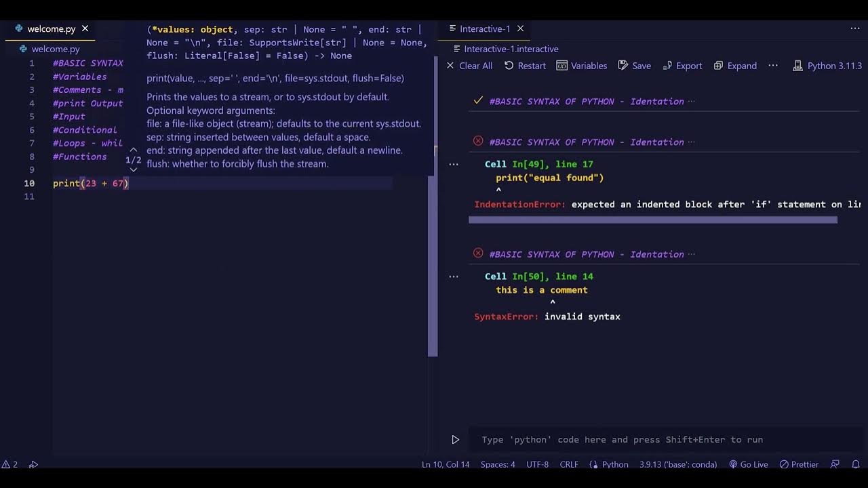Switch to the welcome.py tab

(x=51, y=28)
